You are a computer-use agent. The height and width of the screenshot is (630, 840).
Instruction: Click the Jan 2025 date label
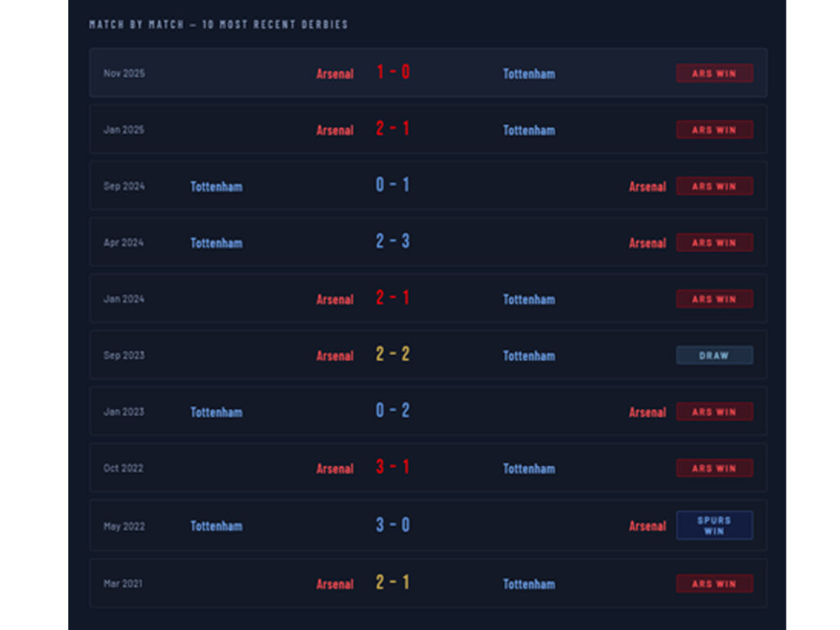click(124, 130)
